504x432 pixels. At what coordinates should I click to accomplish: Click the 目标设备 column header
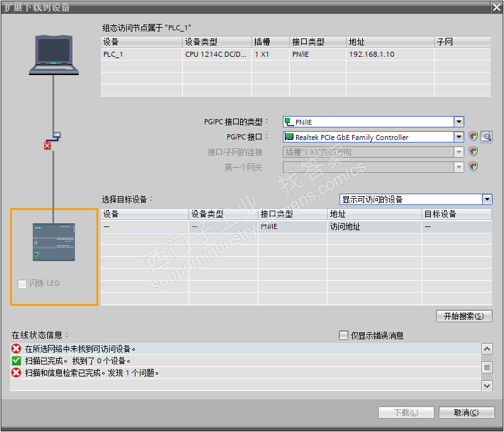coord(456,214)
